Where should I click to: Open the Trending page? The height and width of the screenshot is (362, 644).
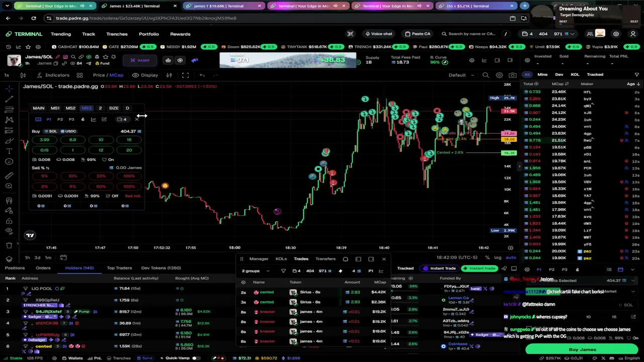[60, 34]
